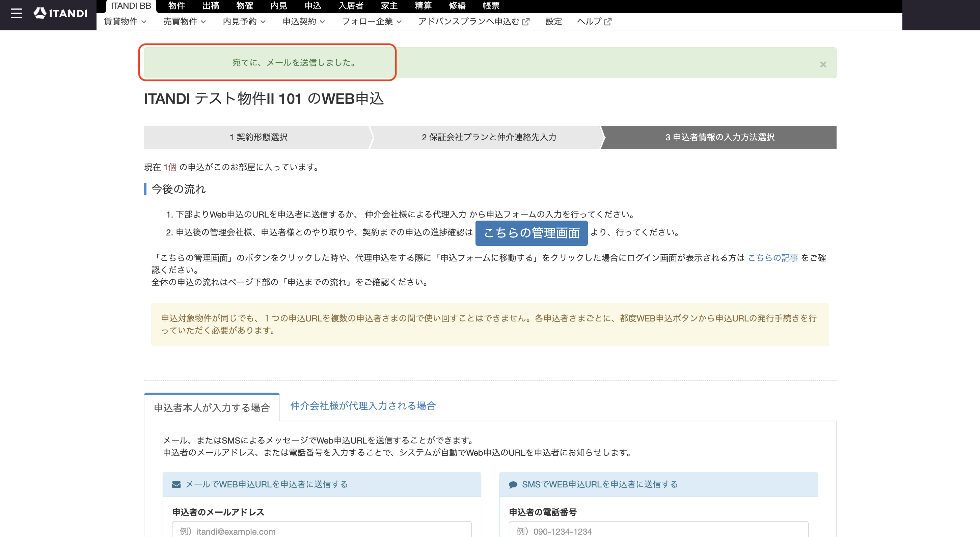Open the 物件 top menu
This screenshot has width=980, height=537.
coord(176,6)
